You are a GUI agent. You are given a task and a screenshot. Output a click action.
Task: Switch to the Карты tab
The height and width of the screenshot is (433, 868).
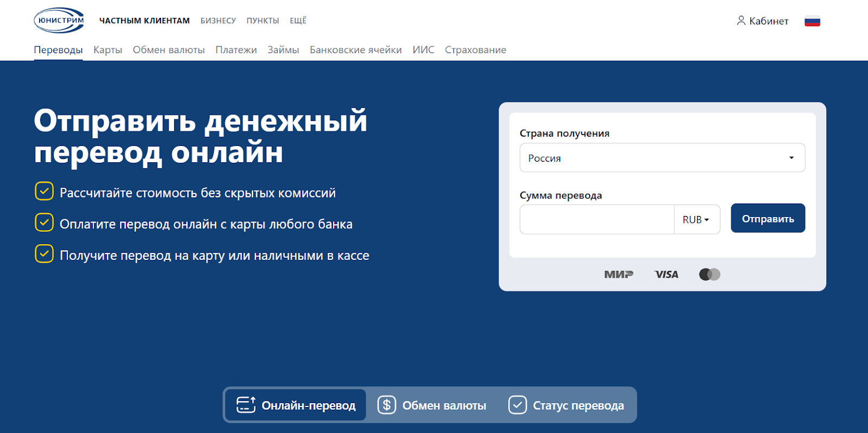[x=107, y=50]
